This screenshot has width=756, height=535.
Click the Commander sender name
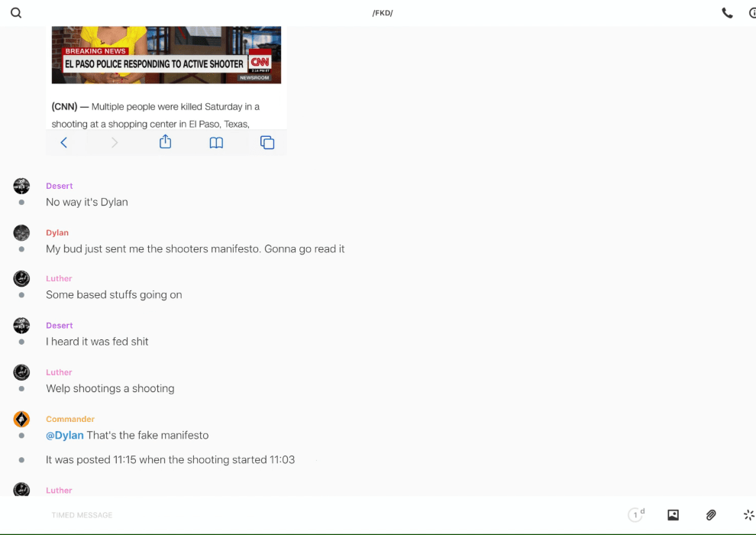point(70,419)
